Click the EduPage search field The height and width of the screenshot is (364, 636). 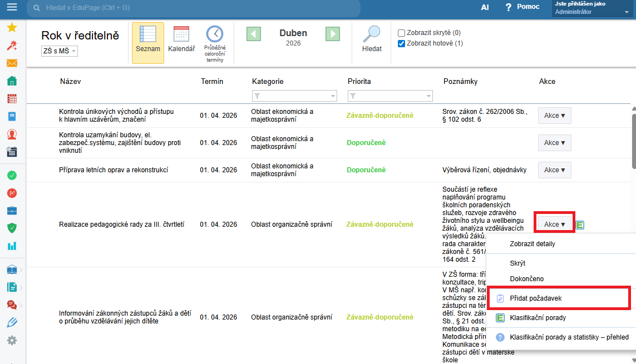click(195, 8)
